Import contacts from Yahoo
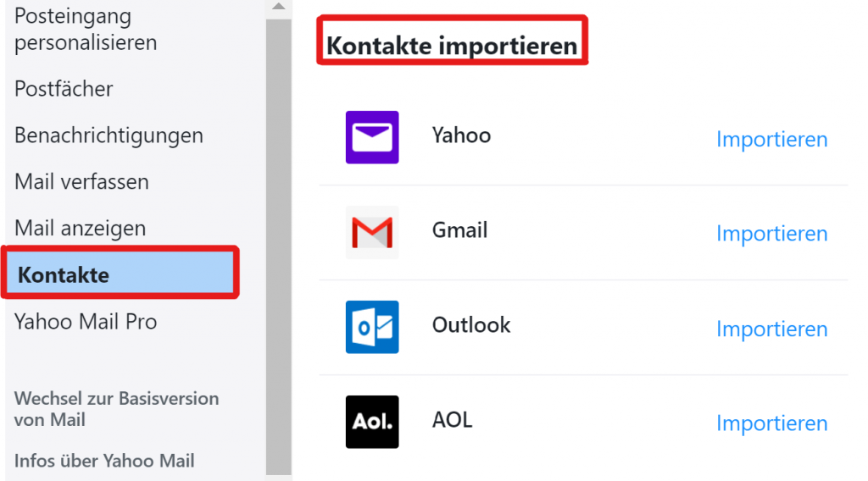The height and width of the screenshot is (481, 868). coord(771,140)
